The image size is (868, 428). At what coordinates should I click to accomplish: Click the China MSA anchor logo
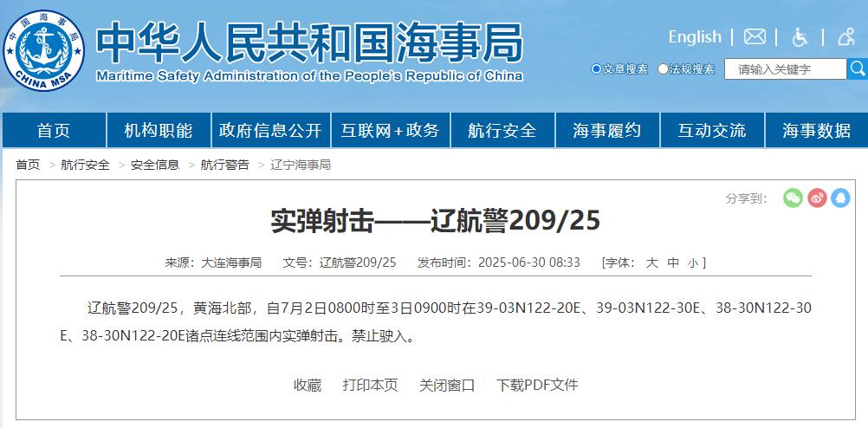point(43,50)
